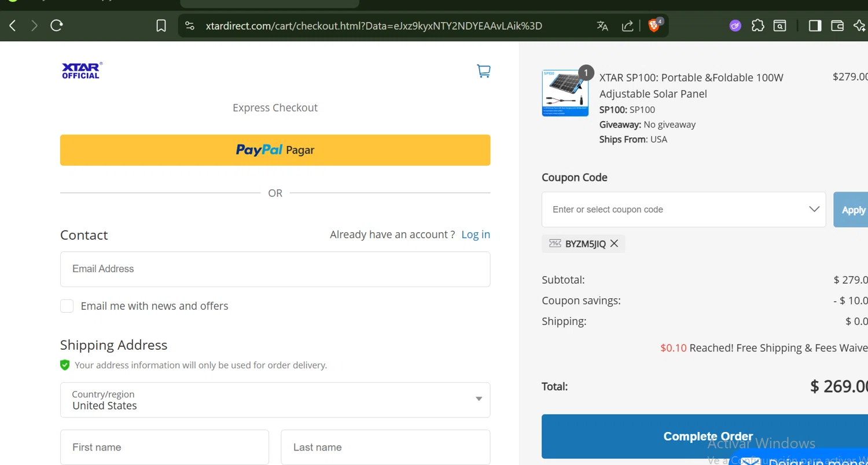The width and height of the screenshot is (868, 465).
Task: Click the Apply coupon button
Action: [x=851, y=210]
